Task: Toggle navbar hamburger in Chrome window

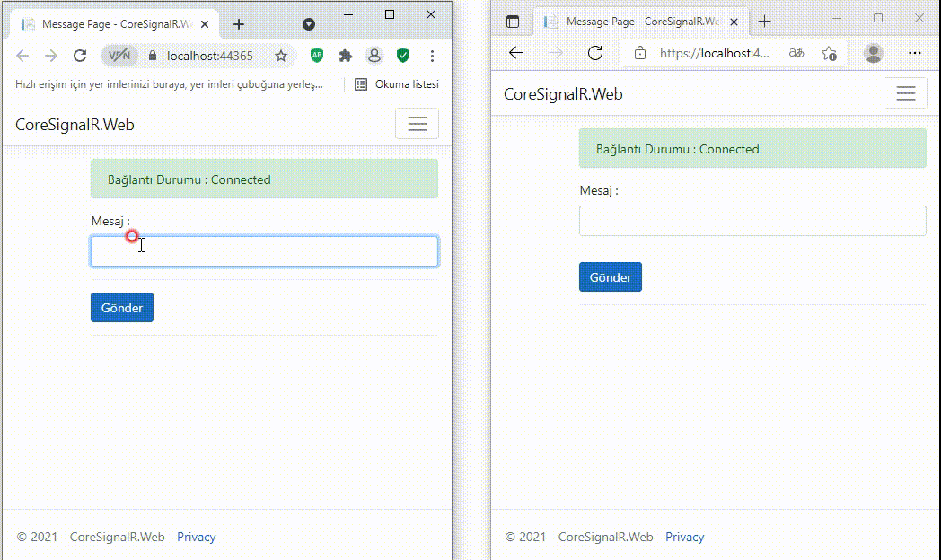Action: [418, 124]
